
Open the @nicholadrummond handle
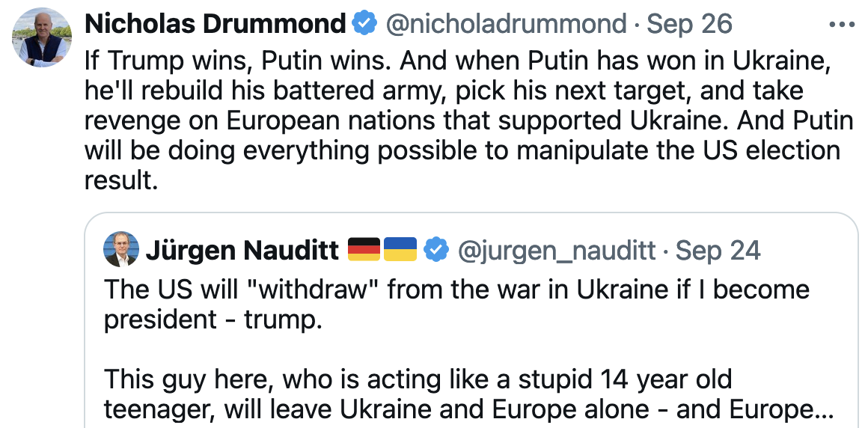pyautogui.click(x=506, y=24)
